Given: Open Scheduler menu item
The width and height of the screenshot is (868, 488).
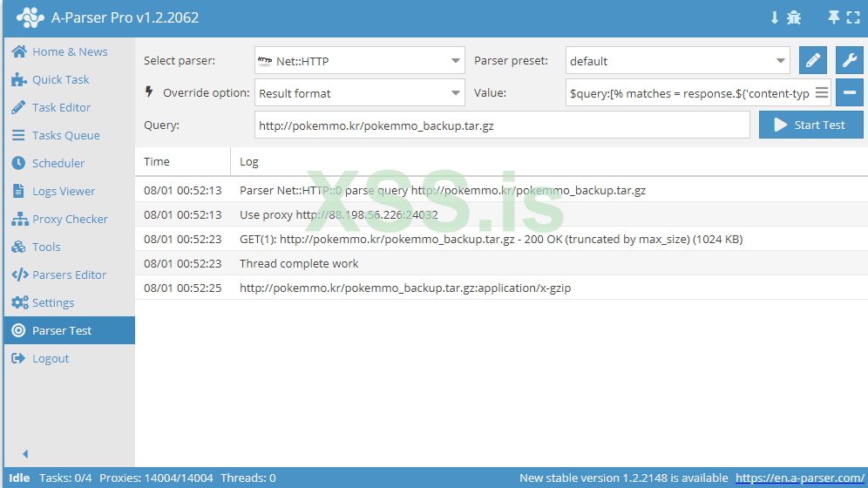Looking at the screenshot, I should click(x=69, y=163).
